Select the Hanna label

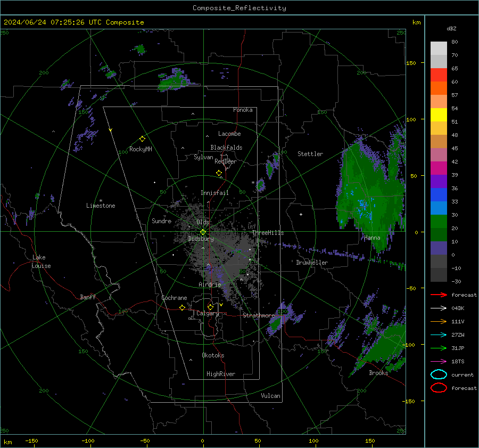coord(372,238)
